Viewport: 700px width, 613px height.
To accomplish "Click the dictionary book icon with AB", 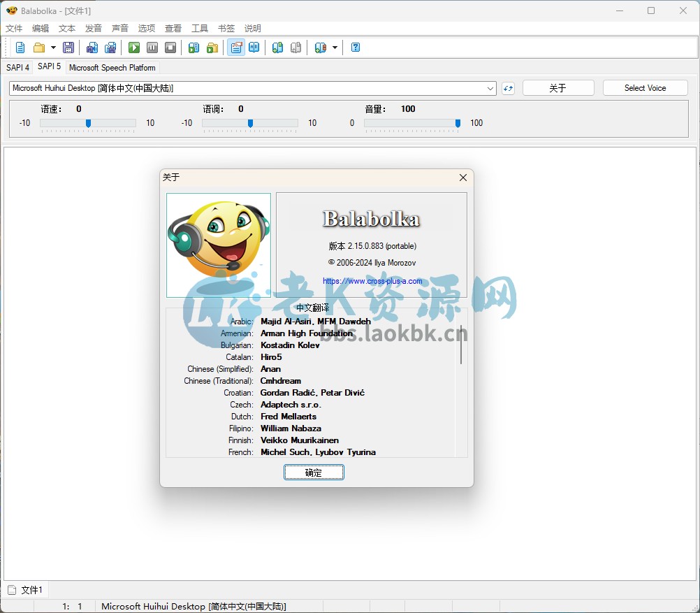I will [x=254, y=48].
